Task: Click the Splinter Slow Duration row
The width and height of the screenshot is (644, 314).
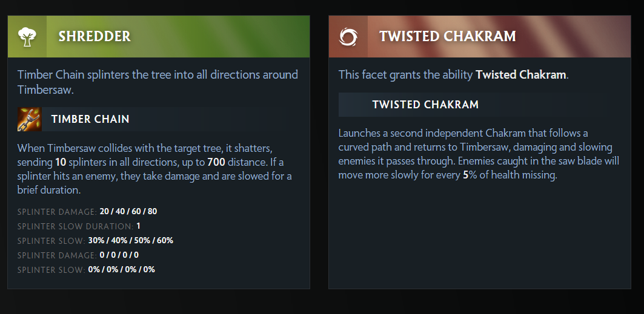Action: (x=79, y=226)
